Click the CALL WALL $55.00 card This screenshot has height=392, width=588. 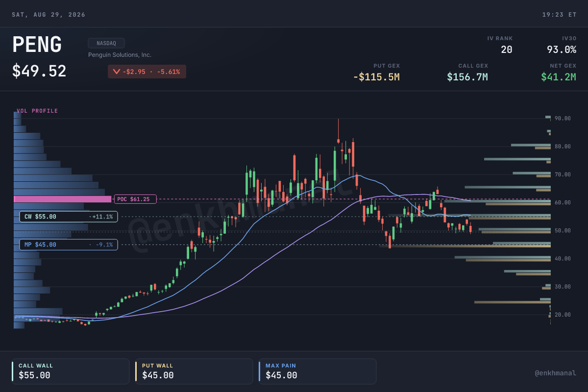pyautogui.click(x=71, y=371)
